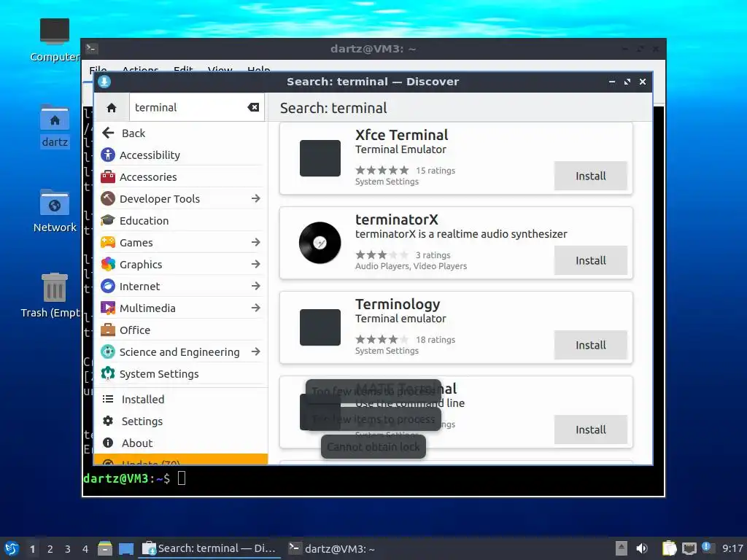Open the terminatorX app title

click(396, 219)
